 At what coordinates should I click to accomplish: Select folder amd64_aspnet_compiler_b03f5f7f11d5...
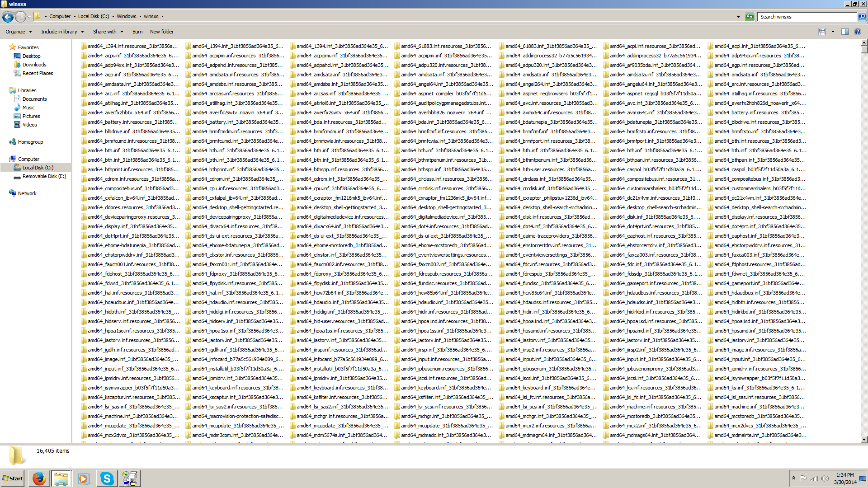pyautogui.click(x=443, y=94)
